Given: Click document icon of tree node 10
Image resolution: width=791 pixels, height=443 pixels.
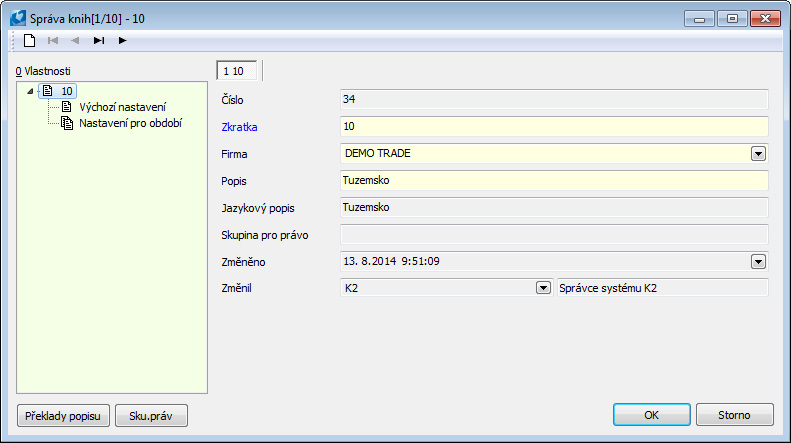Looking at the screenshot, I should click(x=48, y=91).
